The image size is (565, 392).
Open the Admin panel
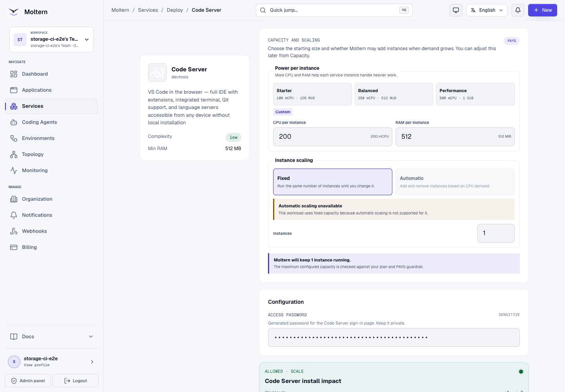tap(28, 381)
